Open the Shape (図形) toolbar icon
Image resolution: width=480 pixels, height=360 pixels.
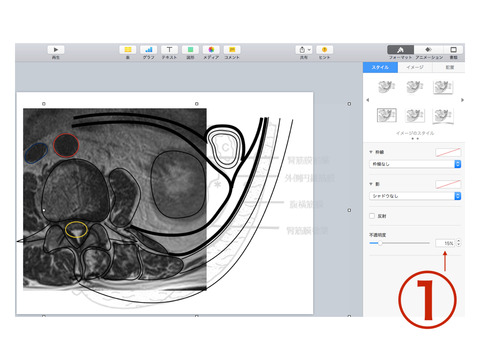190,50
